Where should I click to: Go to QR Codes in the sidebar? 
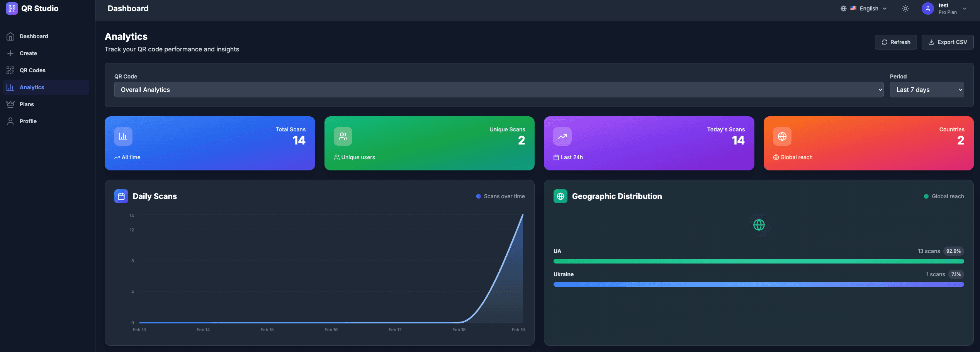(32, 70)
